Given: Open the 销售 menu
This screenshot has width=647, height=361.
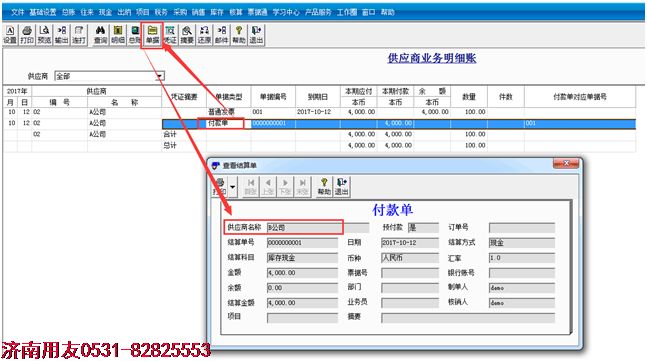Looking at the screenshot, I should 198,12.
